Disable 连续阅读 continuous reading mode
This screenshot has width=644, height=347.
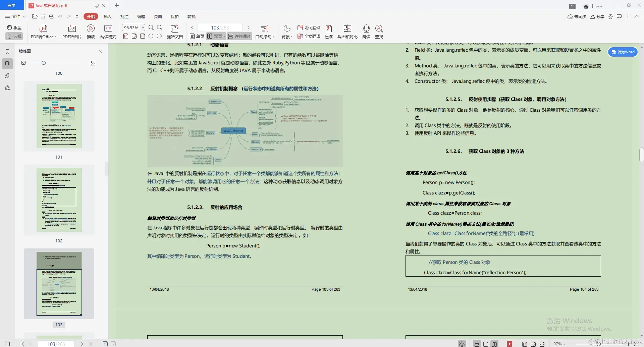pos(239,36)
